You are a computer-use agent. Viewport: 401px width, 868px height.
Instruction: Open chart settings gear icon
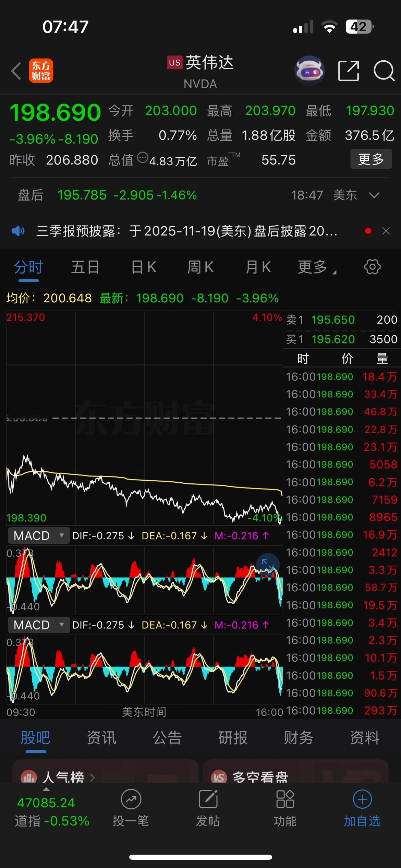[372, 267]
